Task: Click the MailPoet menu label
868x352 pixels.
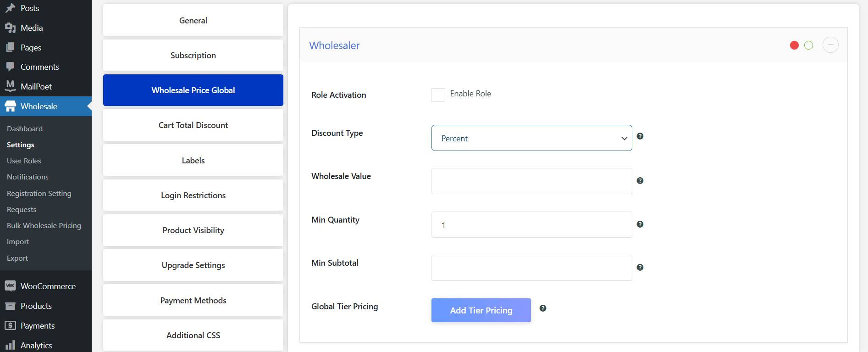Action: [36, 86]
